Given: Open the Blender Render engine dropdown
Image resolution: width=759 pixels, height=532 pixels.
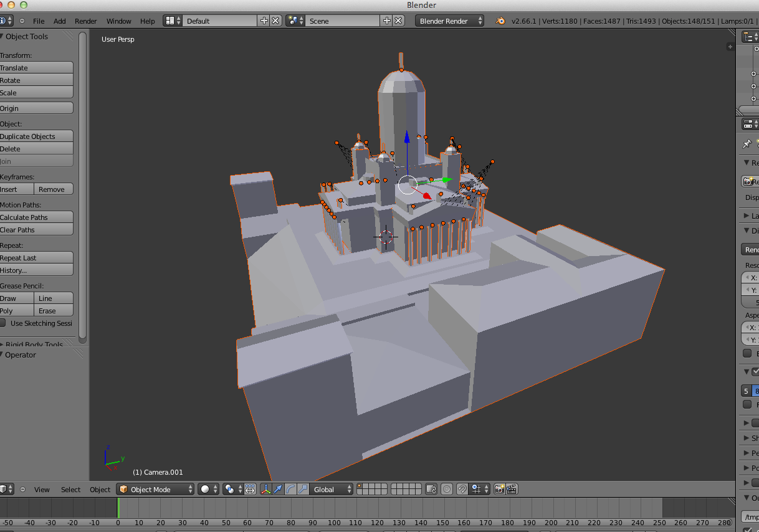Looking at the screenshot, I should pos(450,21).
